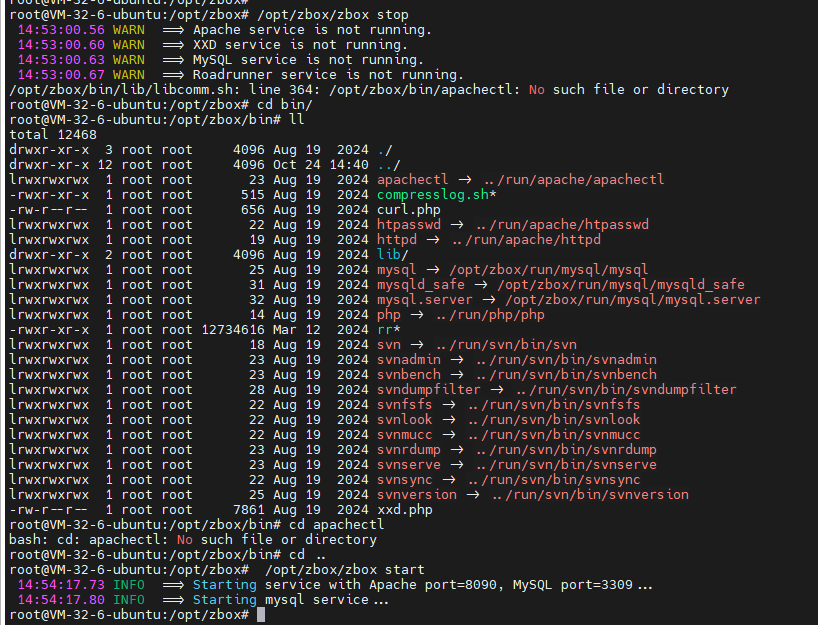Select the '../run/svn/bin/svnadmin' target path
Viewport: 818px width, 625px height.
(x=566, y=360)
